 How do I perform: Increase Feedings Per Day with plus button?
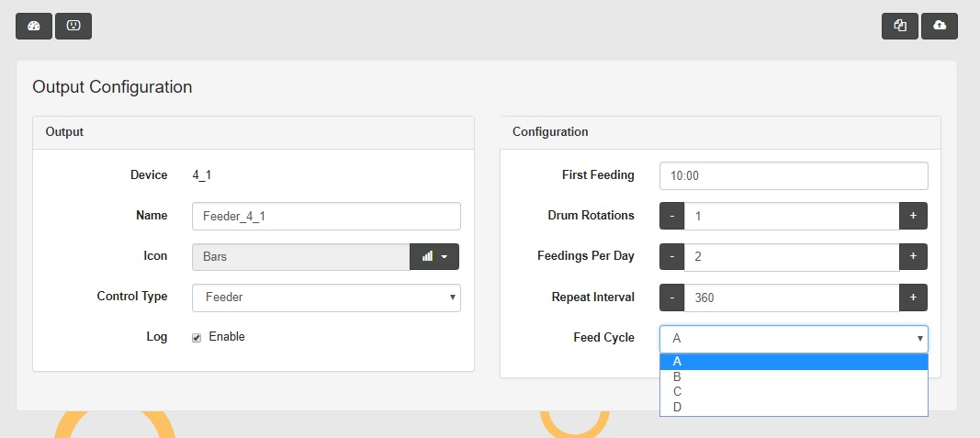click(913, 256)
